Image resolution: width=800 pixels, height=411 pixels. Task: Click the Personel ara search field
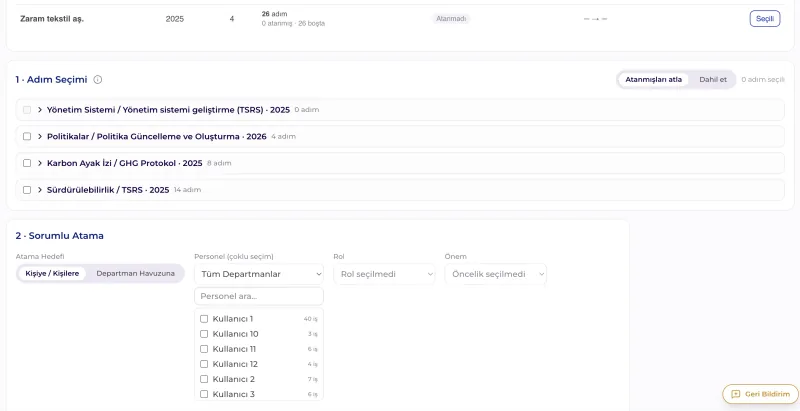click(259, 296)
